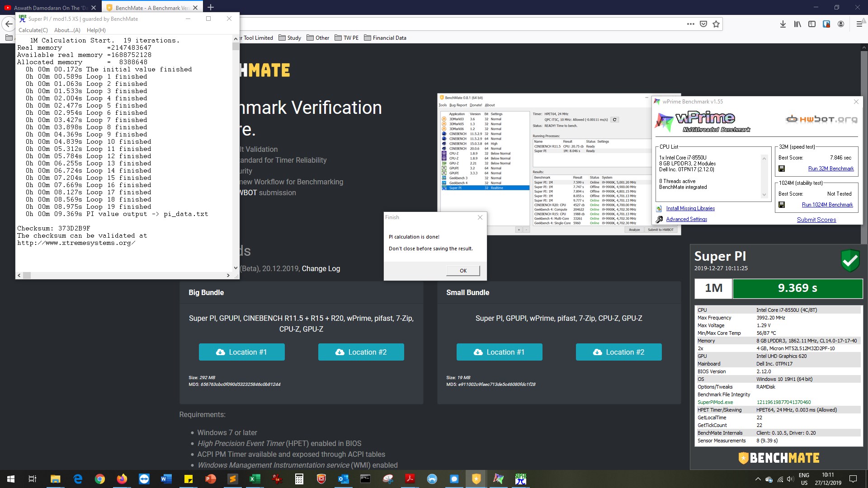Click the green verified shield icon
868x488 pixels.
(x=850, y=260)
